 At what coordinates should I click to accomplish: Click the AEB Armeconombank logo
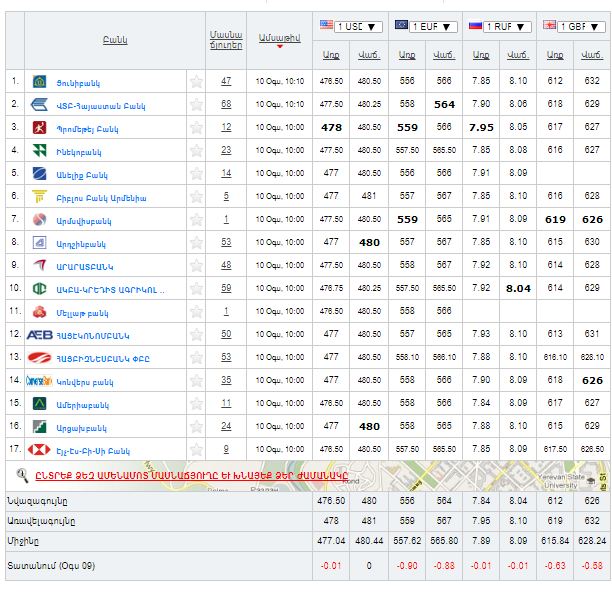tap(40, 334)
